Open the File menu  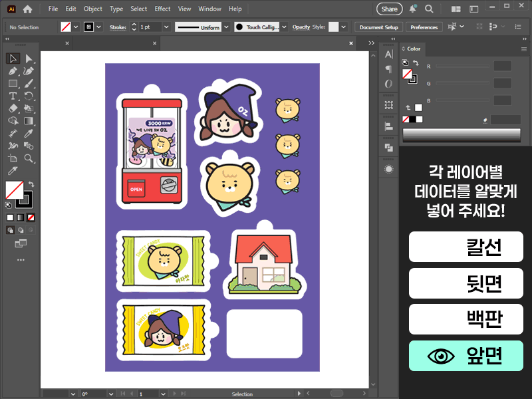[x=53, y=9]
